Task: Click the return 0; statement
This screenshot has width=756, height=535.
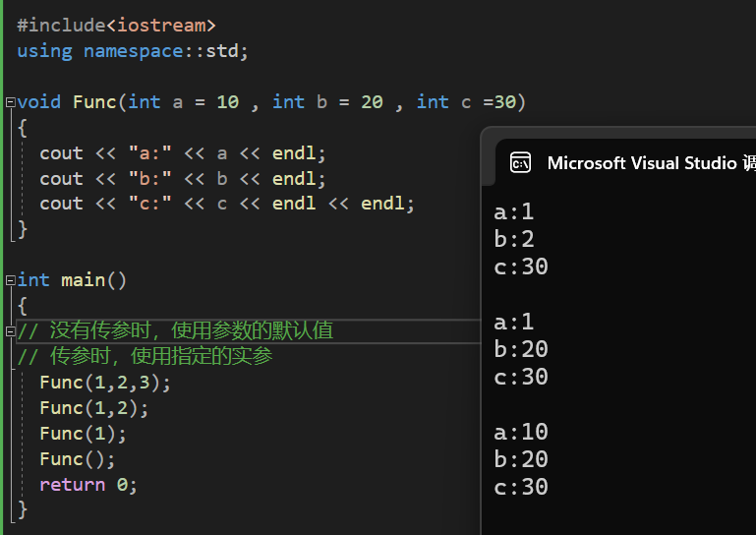Action: click(88, 485)
